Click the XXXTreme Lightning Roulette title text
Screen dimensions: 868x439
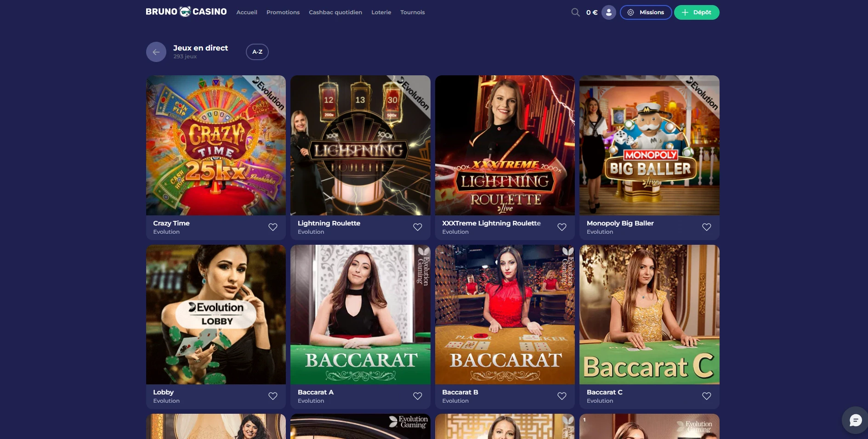click(491, 223)
